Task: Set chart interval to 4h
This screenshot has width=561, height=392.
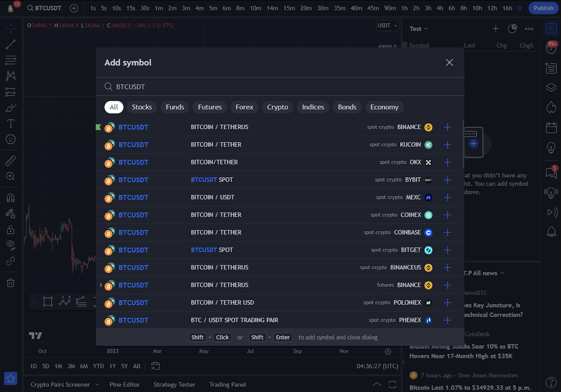Action: tap(440, 8)
